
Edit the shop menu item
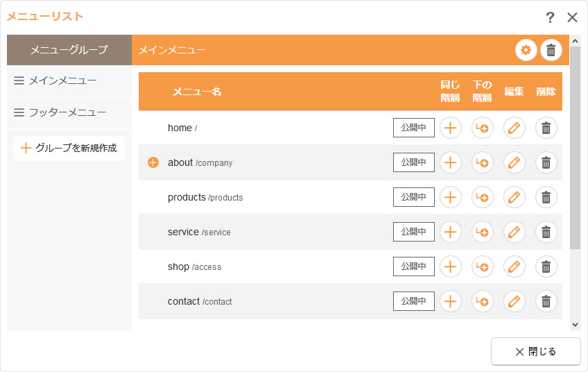pyautogui.click(x=514, y=267)
